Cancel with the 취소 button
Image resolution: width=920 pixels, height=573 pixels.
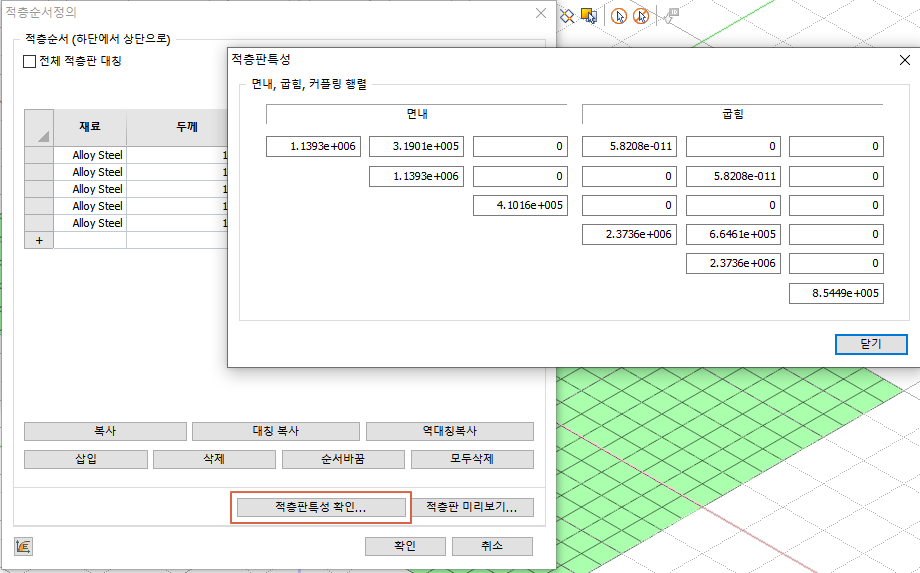492,546
